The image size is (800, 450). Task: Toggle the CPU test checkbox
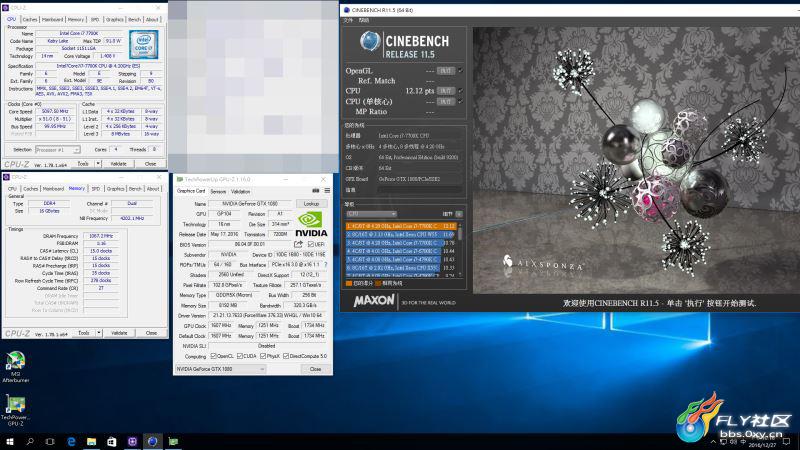point(460,91)
